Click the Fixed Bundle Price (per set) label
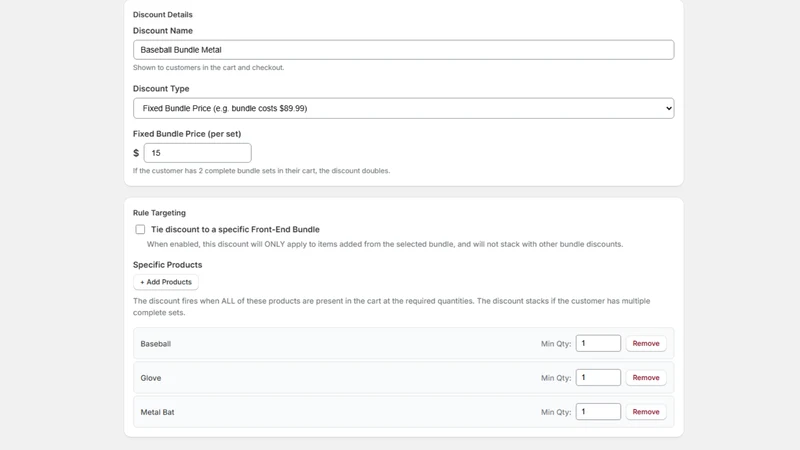 (x=187, y=134)
